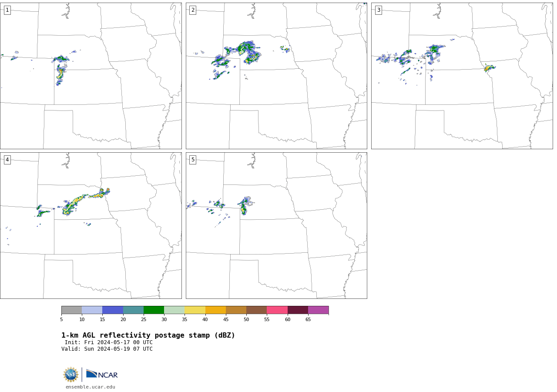
Task: Open ensemble member 2 reflectivity map
Action: click(x=276, y=76)
